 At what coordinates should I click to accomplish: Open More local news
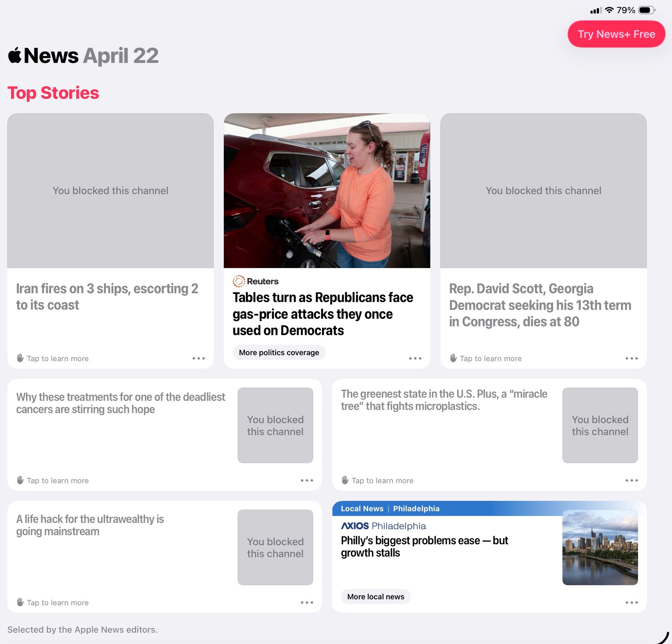coord(375,596)
